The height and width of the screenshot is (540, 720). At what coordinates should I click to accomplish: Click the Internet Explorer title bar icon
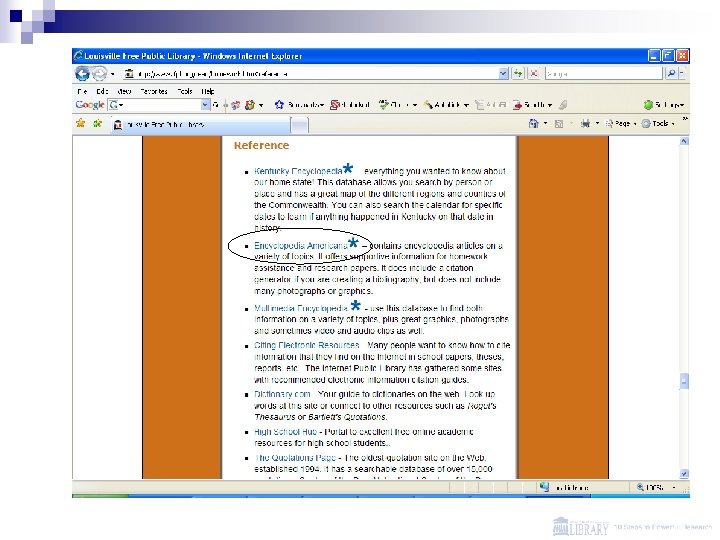(78, 56)
